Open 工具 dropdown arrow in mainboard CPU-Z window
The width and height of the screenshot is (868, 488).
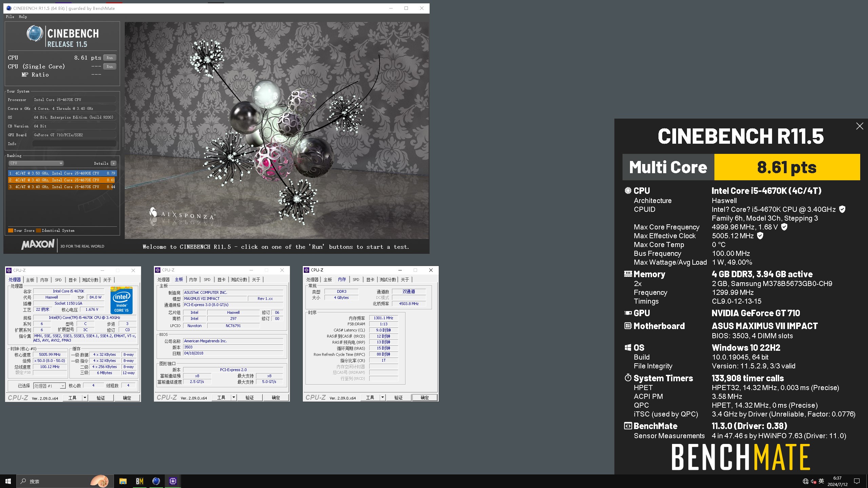234,398
